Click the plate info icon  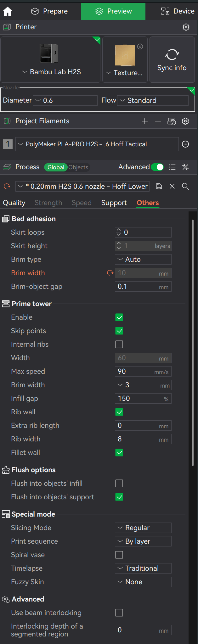140,47
